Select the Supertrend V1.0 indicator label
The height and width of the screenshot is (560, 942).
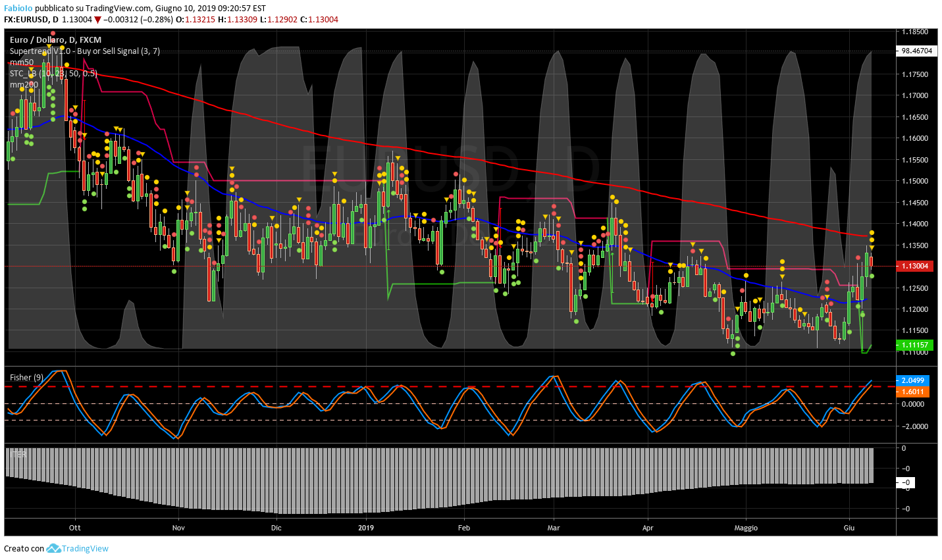84,51
